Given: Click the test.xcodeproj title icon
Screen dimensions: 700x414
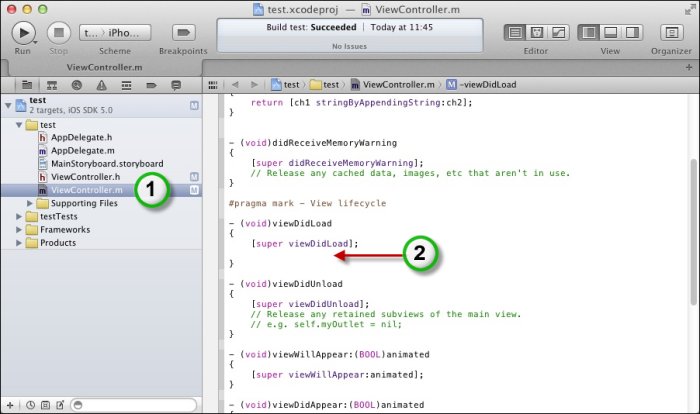Looking at the screenshot, I should click(x=258, y=9).
